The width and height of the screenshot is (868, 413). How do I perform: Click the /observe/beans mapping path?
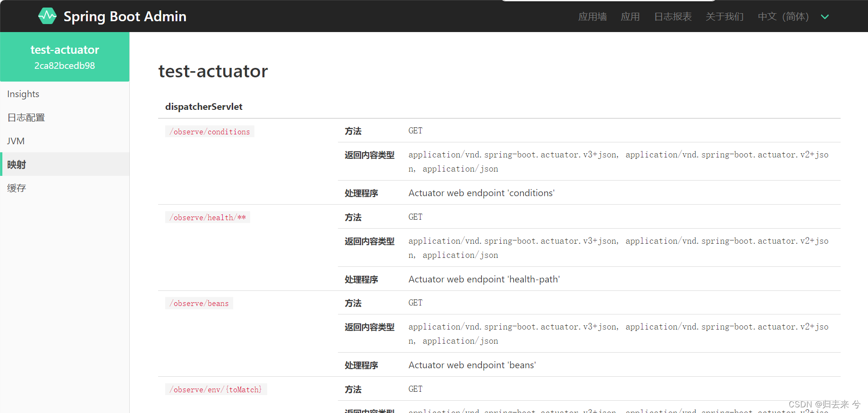(x=199, y=303)
